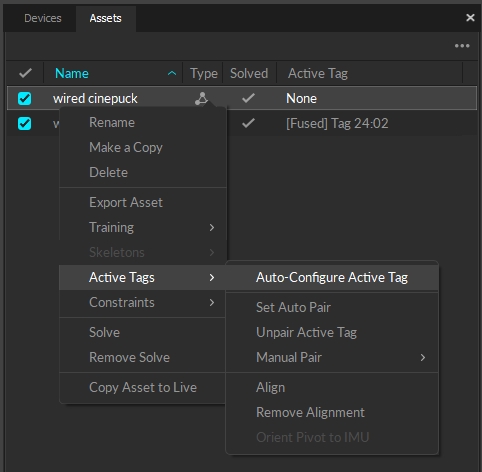Click the Active Tag column header
Screen dimensions: 482x472
(318, 73)
